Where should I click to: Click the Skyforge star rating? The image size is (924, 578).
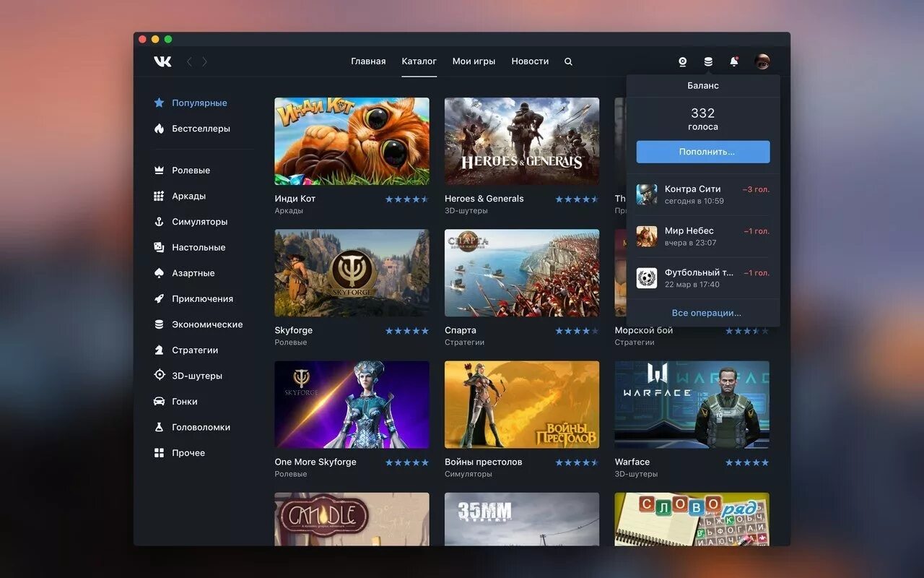(407, 331)
